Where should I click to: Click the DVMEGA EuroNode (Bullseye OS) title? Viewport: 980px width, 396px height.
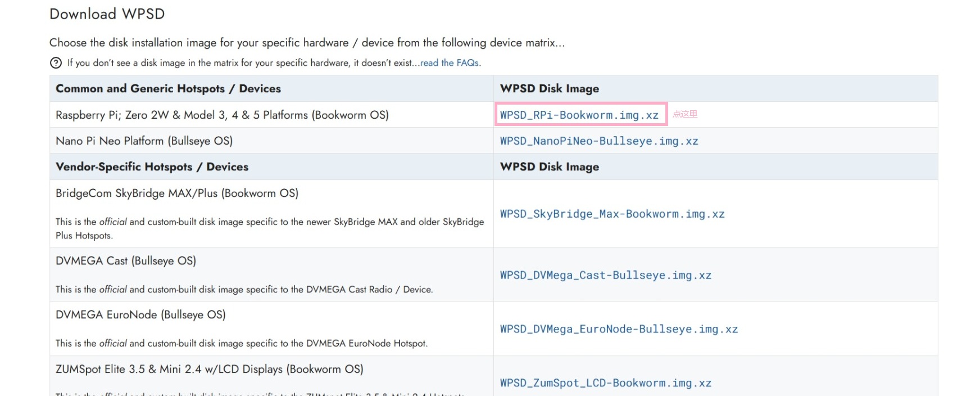pyautogui.click(x=140, y=315)
